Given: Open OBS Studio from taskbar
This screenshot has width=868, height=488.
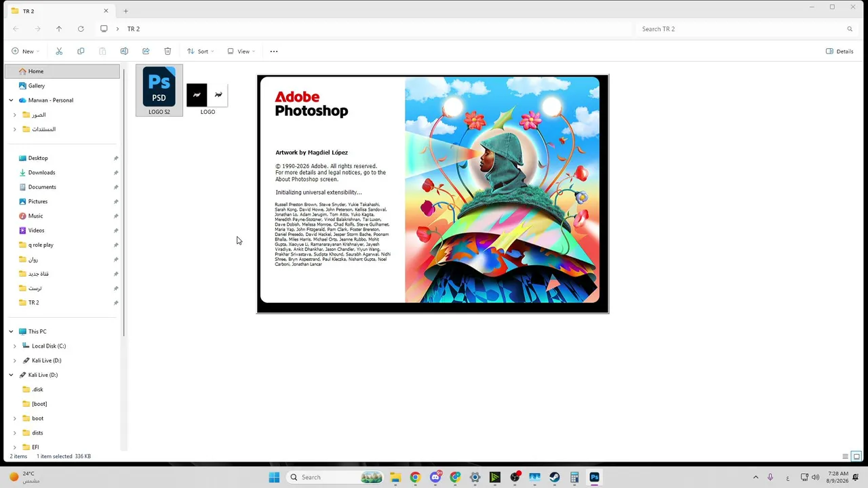Looking at the screenshot, I should (515, 477).
